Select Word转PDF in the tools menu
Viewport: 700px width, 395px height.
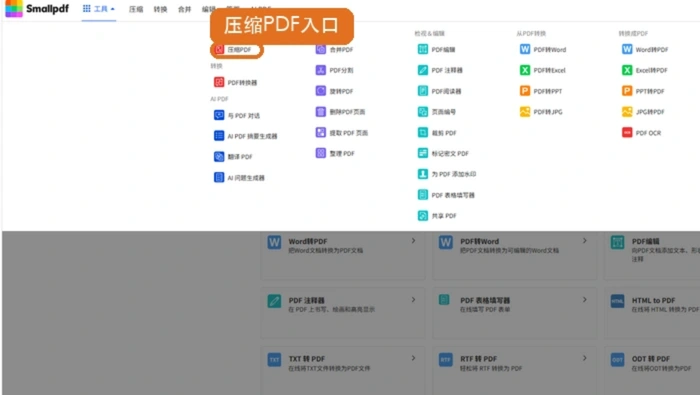coord(645,49)
